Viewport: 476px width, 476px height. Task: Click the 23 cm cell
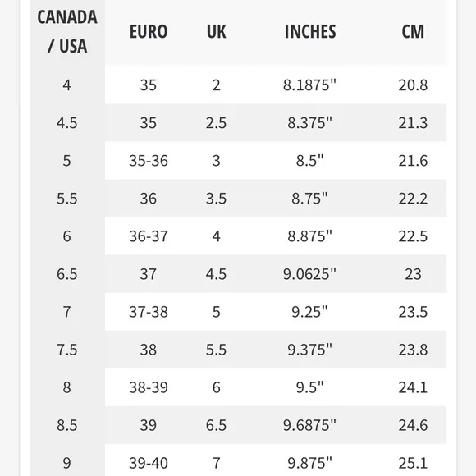point(413,274)
